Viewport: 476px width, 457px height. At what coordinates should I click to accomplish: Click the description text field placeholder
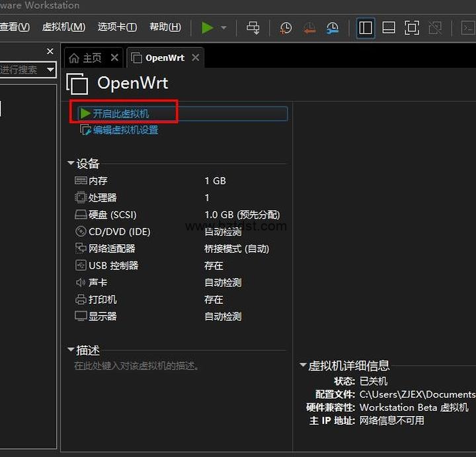point(137,366)
